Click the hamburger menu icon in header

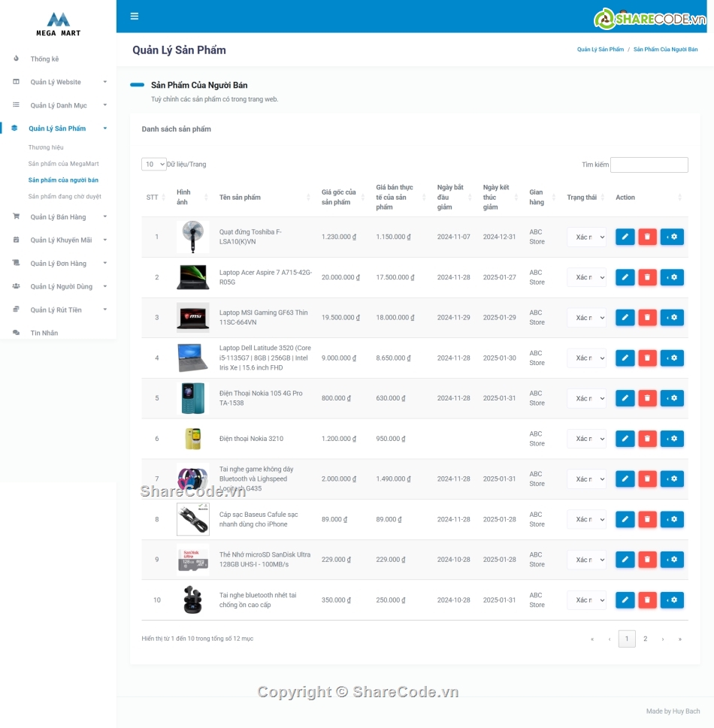coord(135,17)
